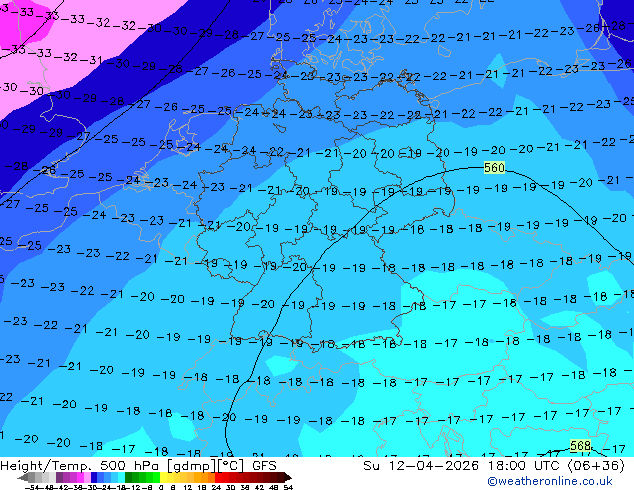Click the 568 geopotential contour label
634x490 pixels.
coord(580,446)
